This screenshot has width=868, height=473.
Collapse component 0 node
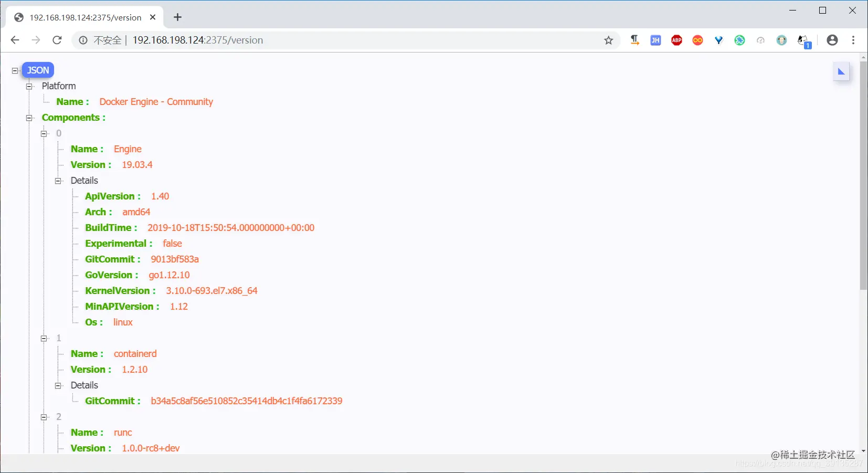point(44,133)
